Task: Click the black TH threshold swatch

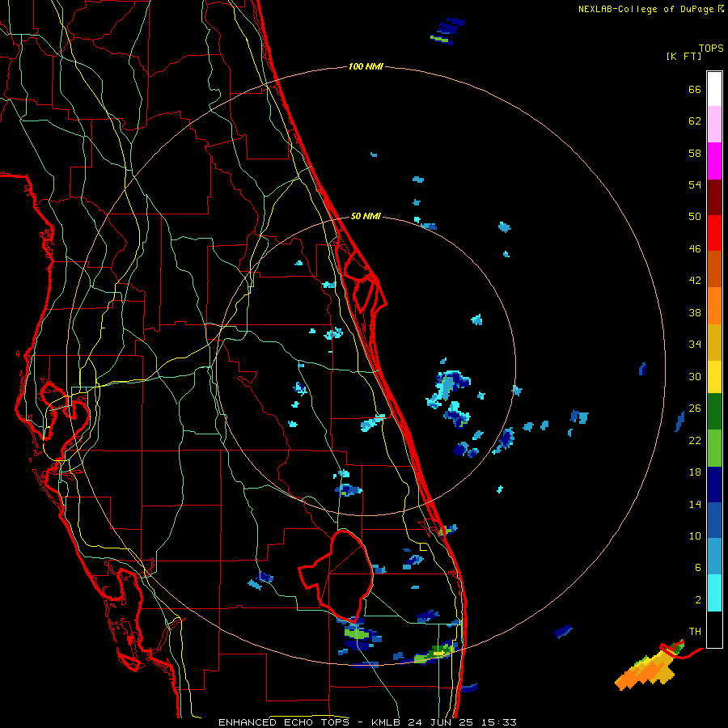Action: click(x=714, y=629)
